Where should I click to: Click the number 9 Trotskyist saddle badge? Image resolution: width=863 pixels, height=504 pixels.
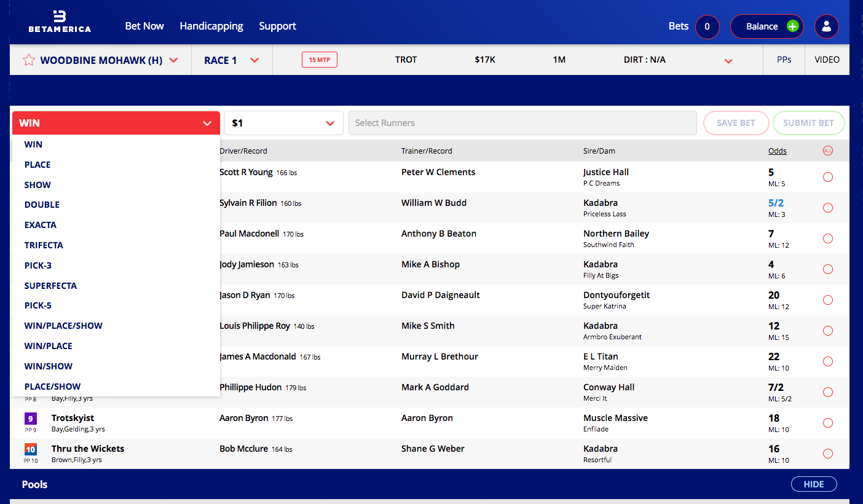pyautogui.click(x=31, y=419)
